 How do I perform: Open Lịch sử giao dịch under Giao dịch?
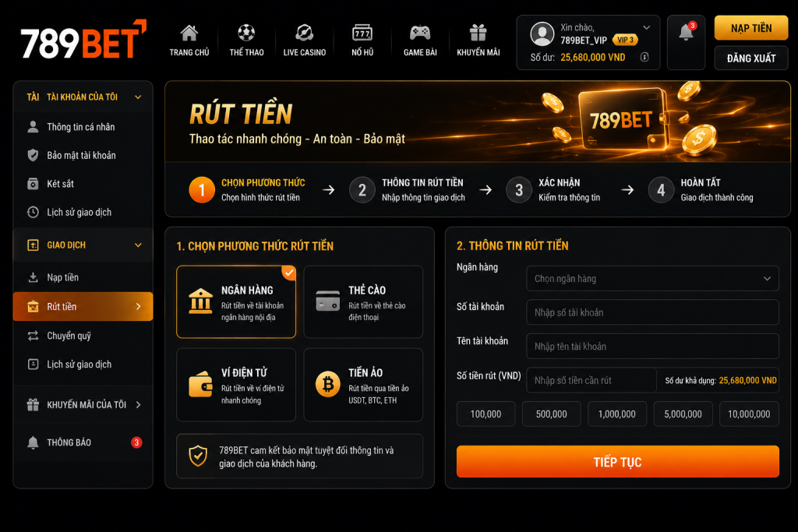pyautogui.click(x=83, y=365)
